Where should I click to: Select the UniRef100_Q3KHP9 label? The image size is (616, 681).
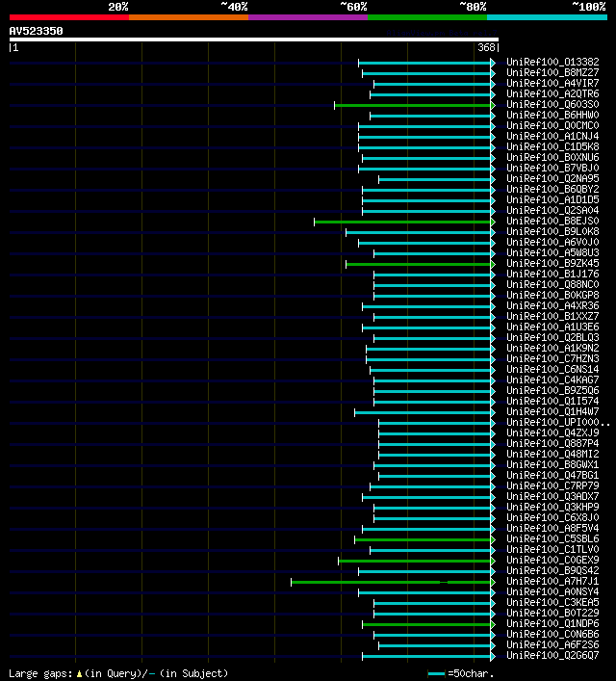(552, 507)
